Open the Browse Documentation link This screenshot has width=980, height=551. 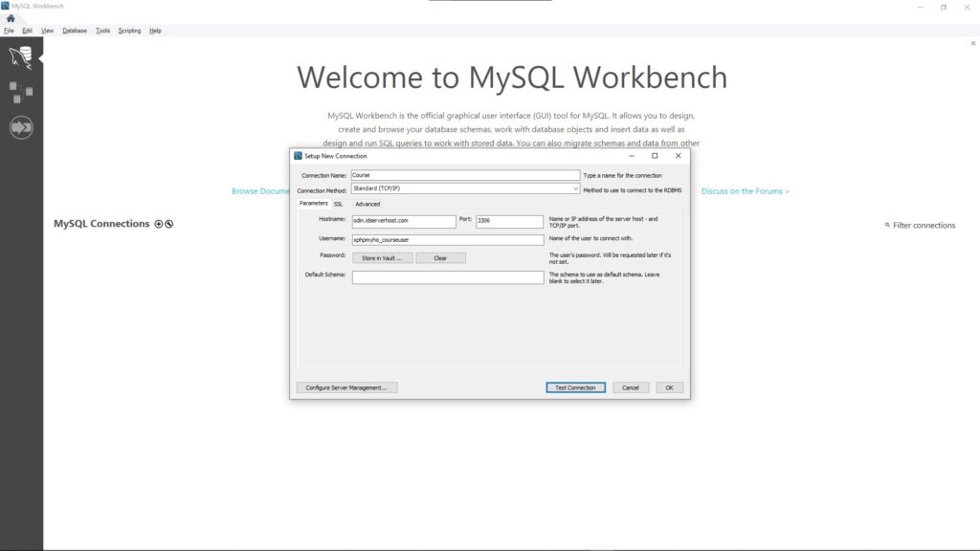point(260,191)
